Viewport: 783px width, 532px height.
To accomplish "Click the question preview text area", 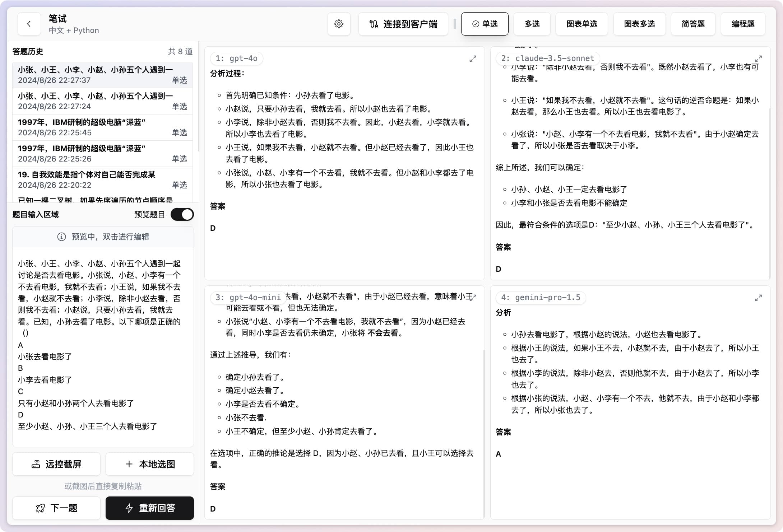I will 103,346.
